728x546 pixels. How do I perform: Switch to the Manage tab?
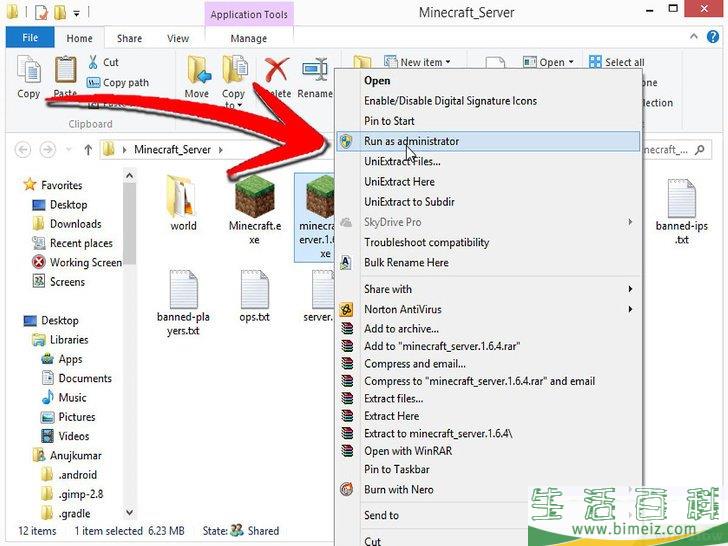[248, 39]
